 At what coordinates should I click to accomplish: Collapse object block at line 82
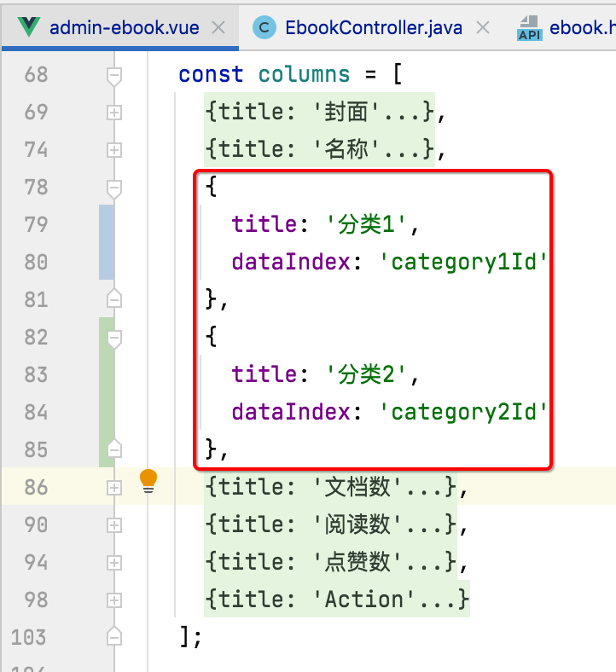tap(114, 339)
